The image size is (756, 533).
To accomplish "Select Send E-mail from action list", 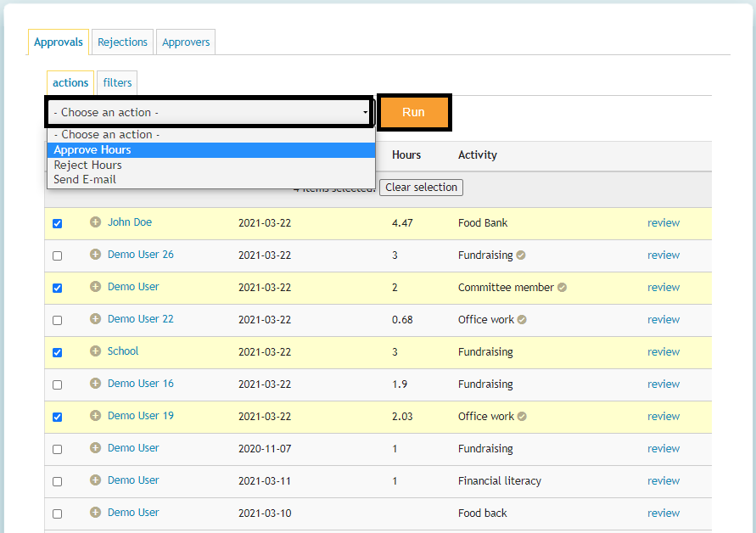I will coord(211,179).
